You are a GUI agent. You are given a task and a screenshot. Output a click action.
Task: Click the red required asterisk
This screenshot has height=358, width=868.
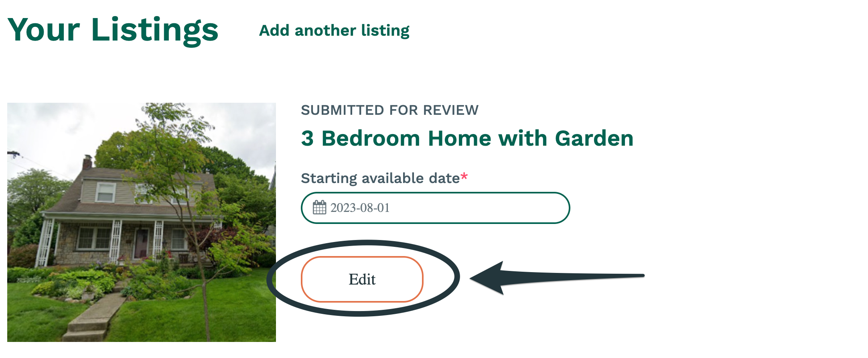464,177
